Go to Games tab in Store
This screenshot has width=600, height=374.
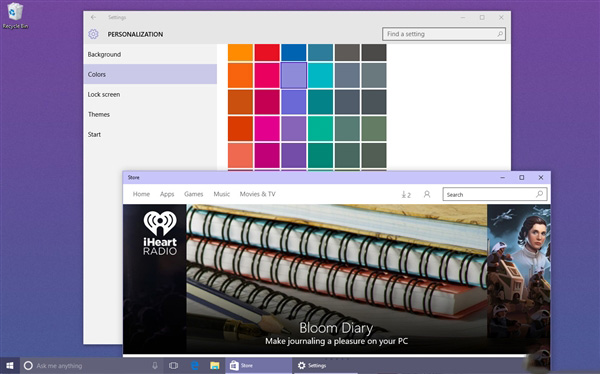click(x=194, y=194)
